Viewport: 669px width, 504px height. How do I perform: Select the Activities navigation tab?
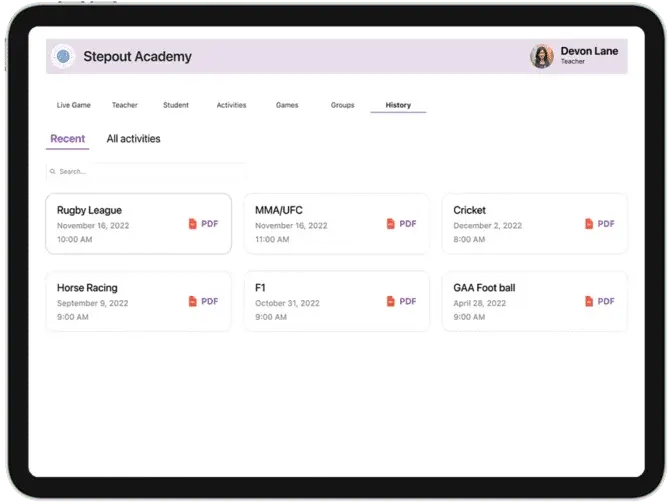coord(231,105)
